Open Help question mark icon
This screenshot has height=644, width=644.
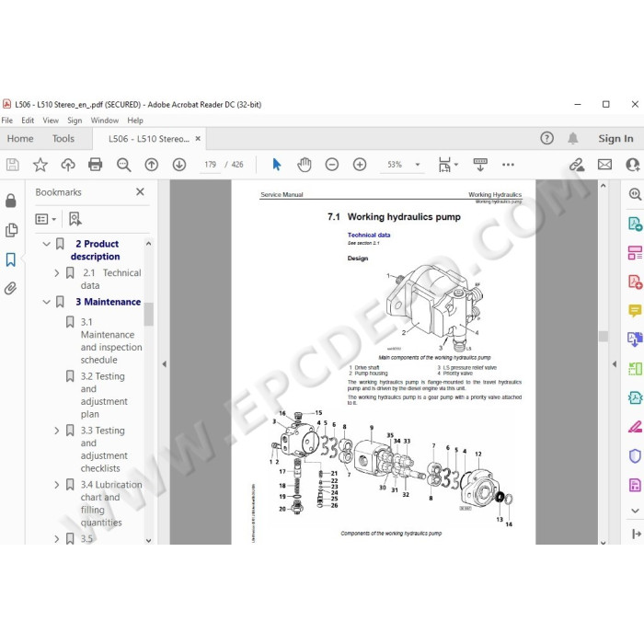tap(546, 138)
